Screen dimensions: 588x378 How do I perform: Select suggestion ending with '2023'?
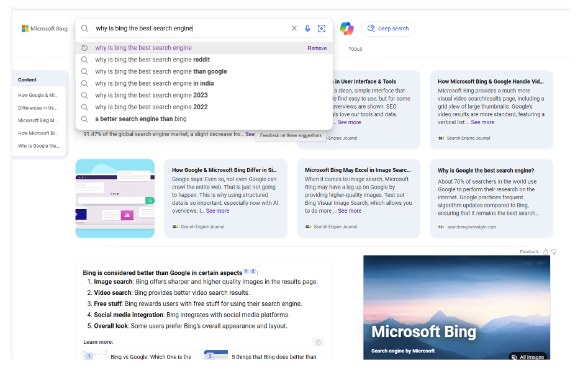click(204, 95)
